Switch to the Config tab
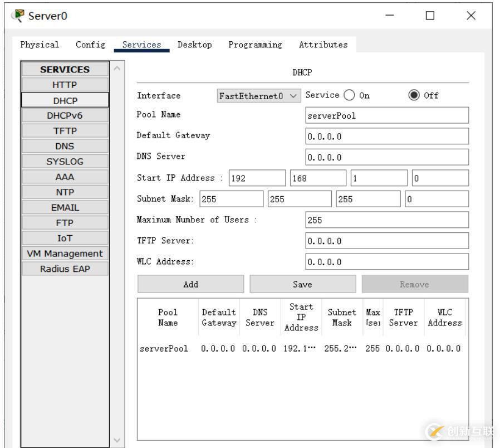The height and width of the screenshot is (448, 500). point(90,45)
